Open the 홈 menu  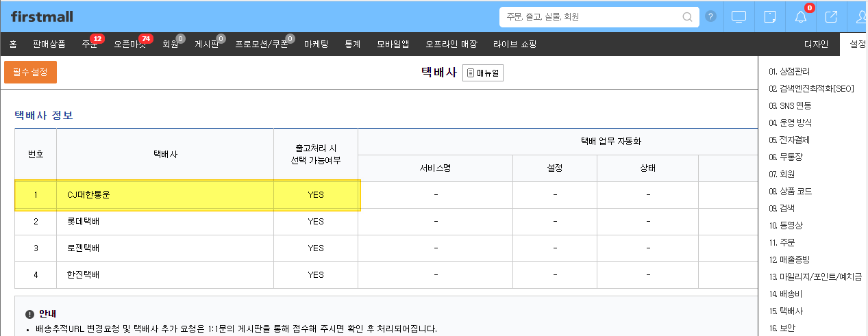tap(13, 44)
